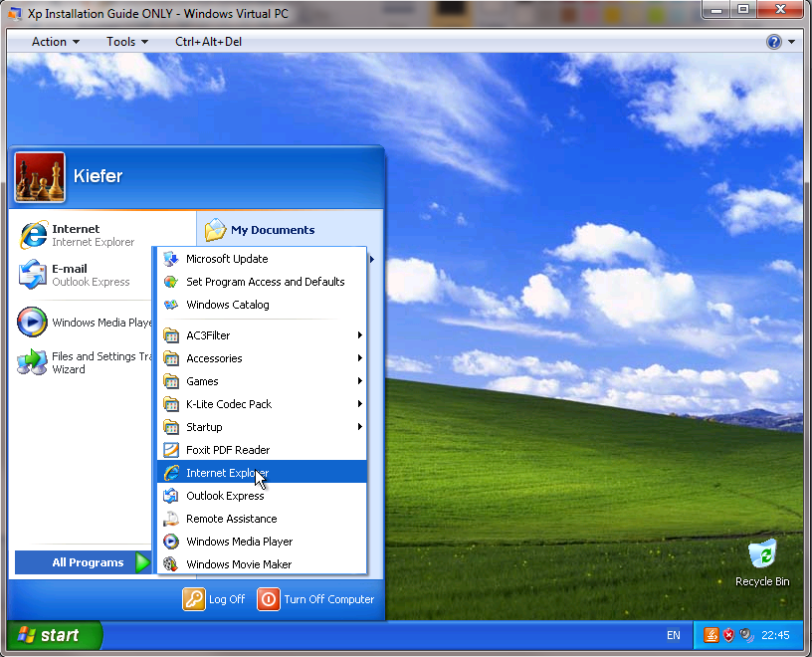Screen dimensions: 812x657
Task: Click the Startup folder icon
Action: (x=171, y=427)
